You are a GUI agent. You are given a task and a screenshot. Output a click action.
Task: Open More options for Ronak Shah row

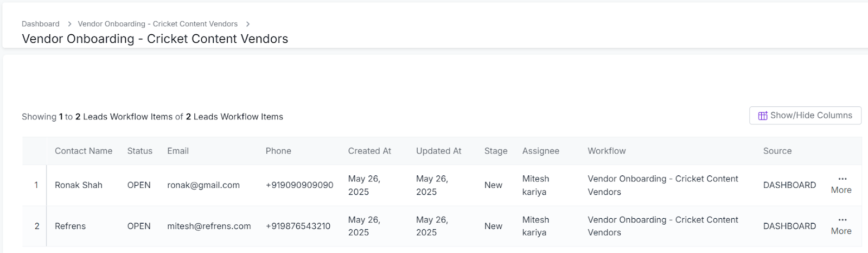(x=841, y=185)
